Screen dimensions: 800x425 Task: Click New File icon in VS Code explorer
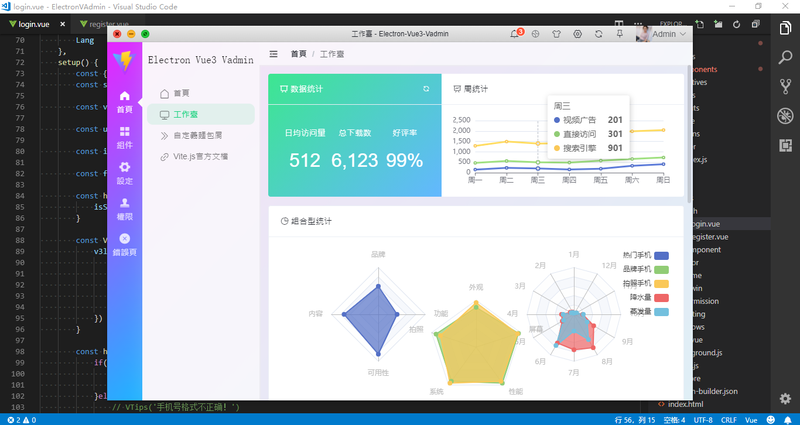coord(699,24)
